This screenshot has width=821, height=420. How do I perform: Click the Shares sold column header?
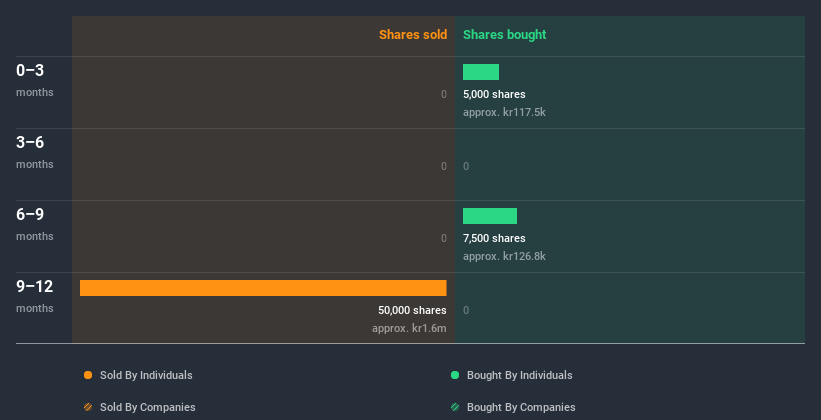click(x=413, y=35)
